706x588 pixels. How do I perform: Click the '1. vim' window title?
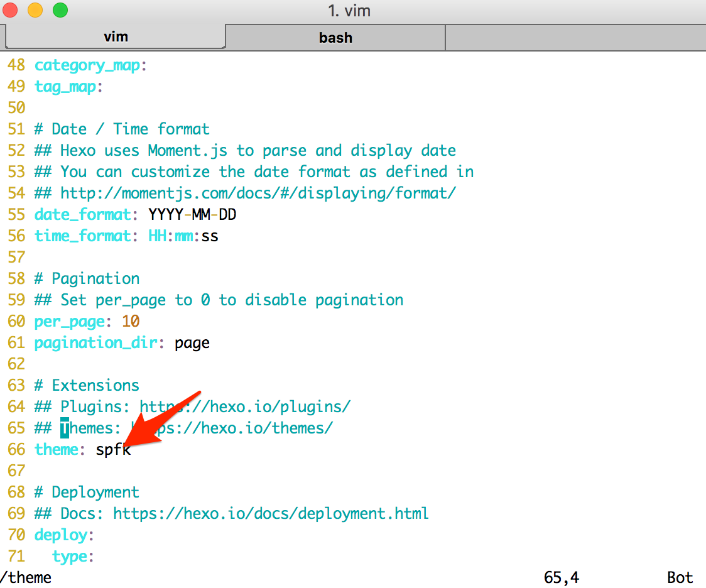[x=349, y=11]
